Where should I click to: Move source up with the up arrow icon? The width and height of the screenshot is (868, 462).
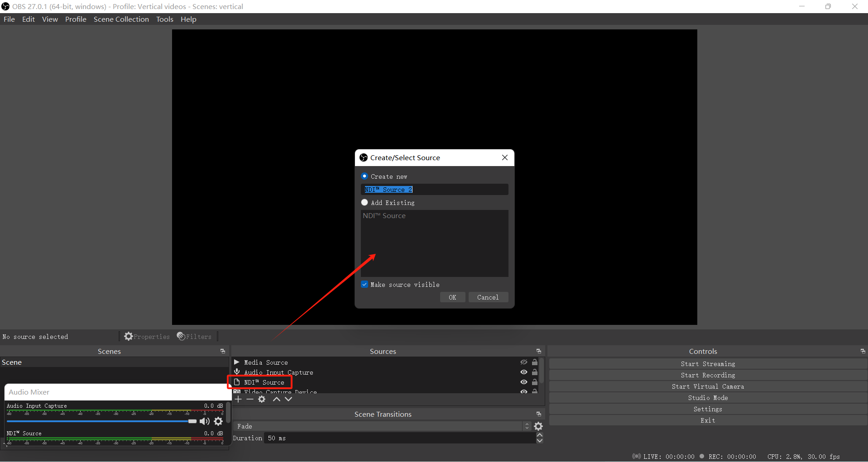pos(277,399)
